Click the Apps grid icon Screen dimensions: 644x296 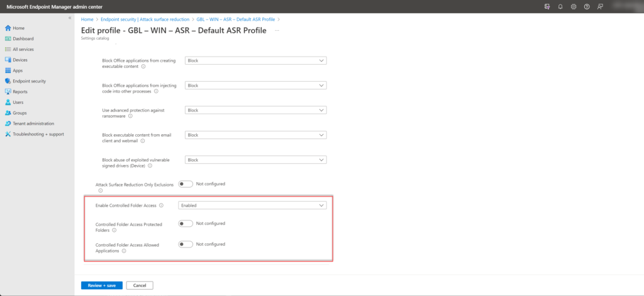8,71
